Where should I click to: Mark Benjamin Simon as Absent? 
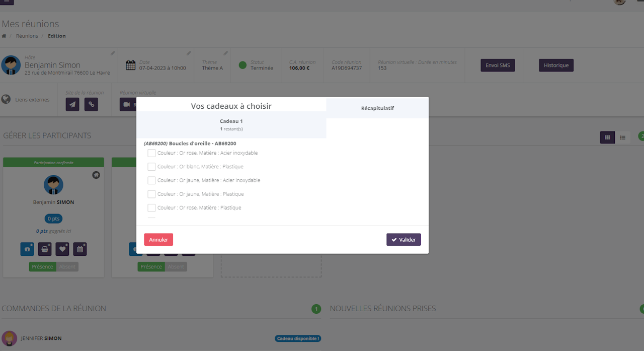click(67, 267)
